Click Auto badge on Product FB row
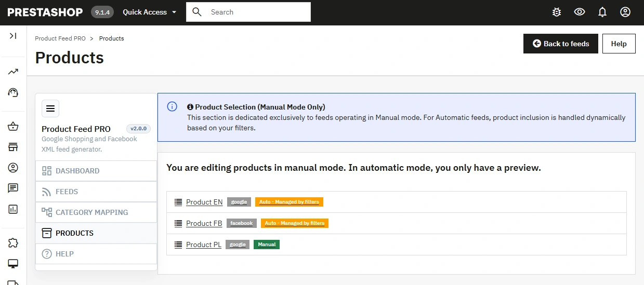 (x=295, y=223)
